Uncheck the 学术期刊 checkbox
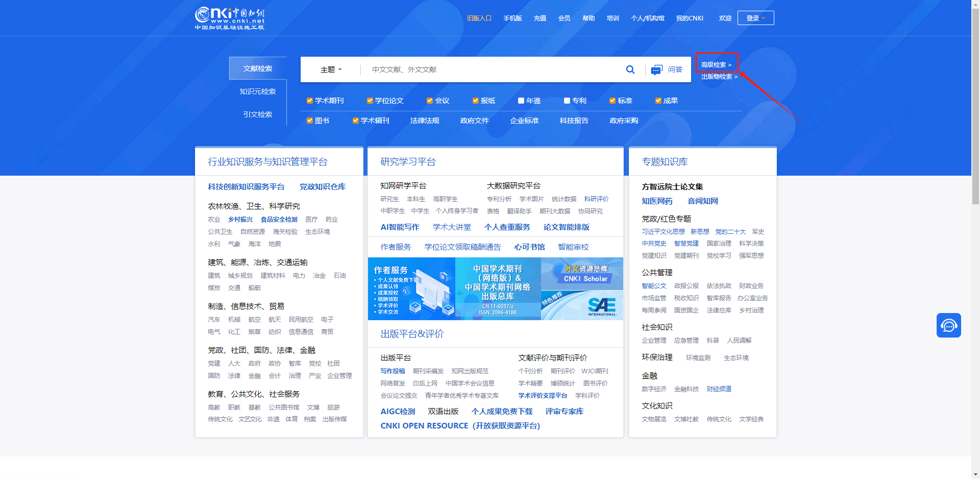 pos(309,101)
